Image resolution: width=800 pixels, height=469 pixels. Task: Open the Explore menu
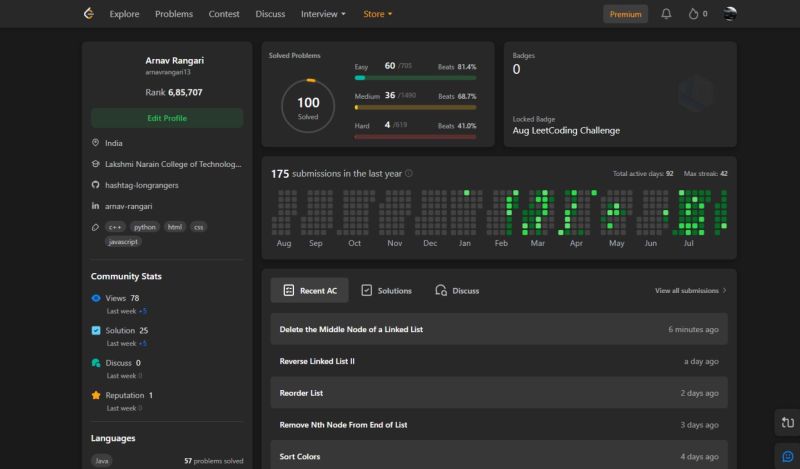pyautogui.click(x=124, y=14)
